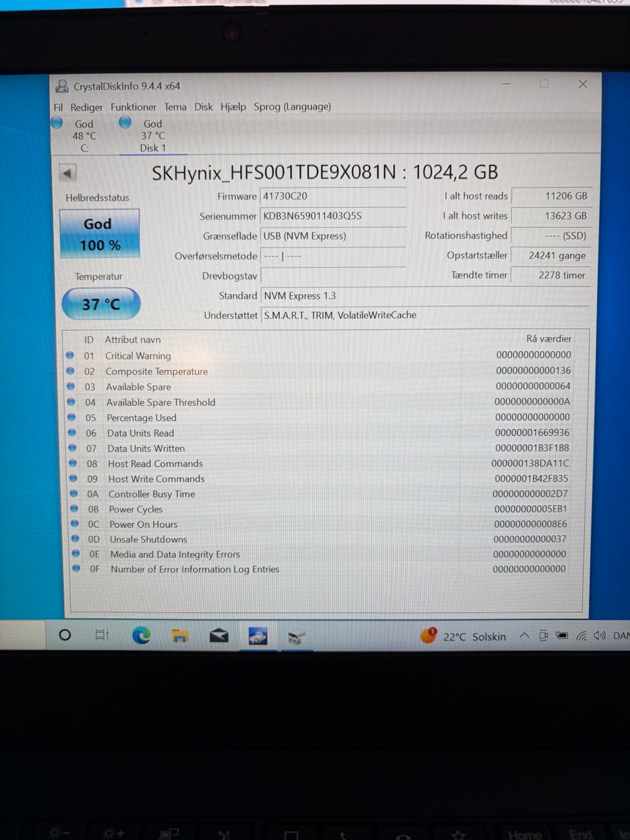Select the Composite Temperature attribute row
The width and height of the screenshot is (630, 840).
click(x=320, y=371)
